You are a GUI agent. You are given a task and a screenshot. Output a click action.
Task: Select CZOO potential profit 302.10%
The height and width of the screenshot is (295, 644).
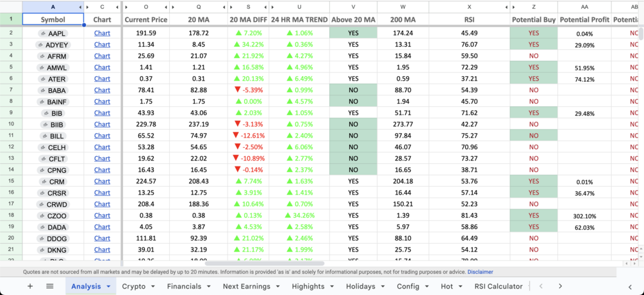pyautogui.click(x=584, y=216)
